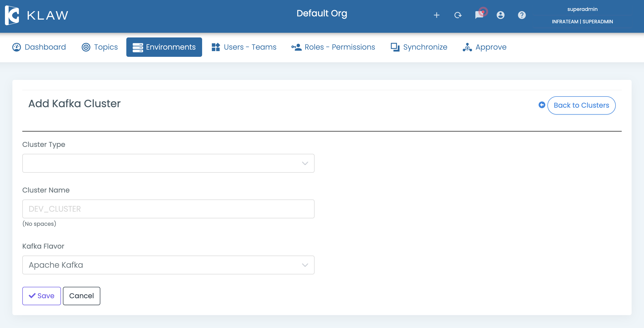Open the Topics menu
This screenshot has width=644, height=328.
[x=100, y=47]
